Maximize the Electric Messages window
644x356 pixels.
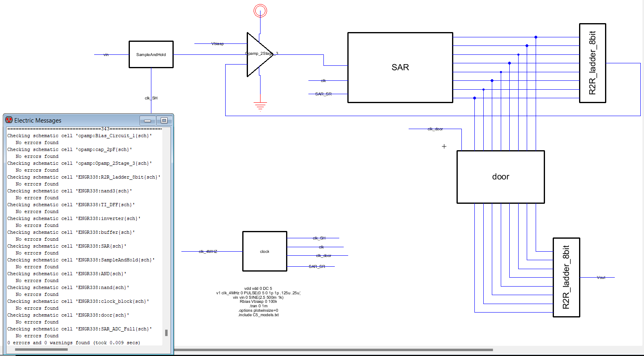164,121
